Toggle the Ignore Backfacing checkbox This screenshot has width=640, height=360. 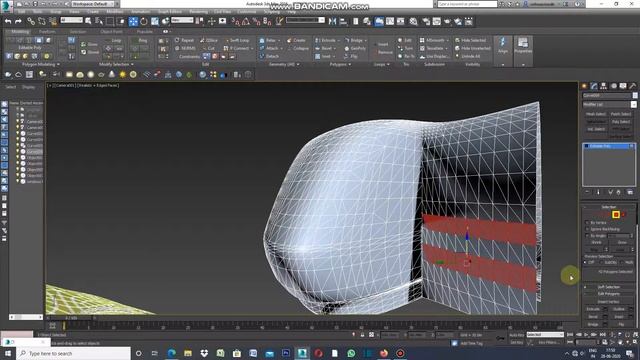coord(587,229)
